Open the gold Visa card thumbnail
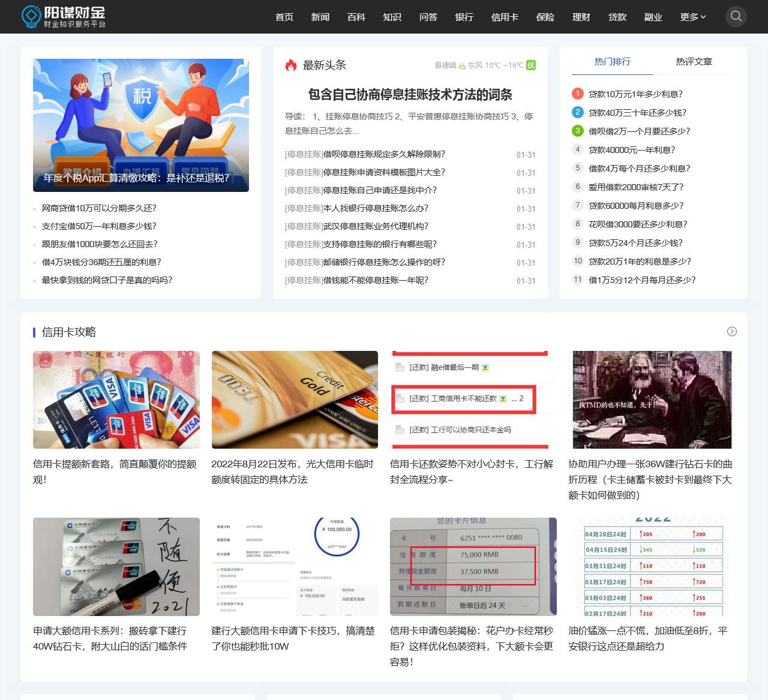 (295, 399)
